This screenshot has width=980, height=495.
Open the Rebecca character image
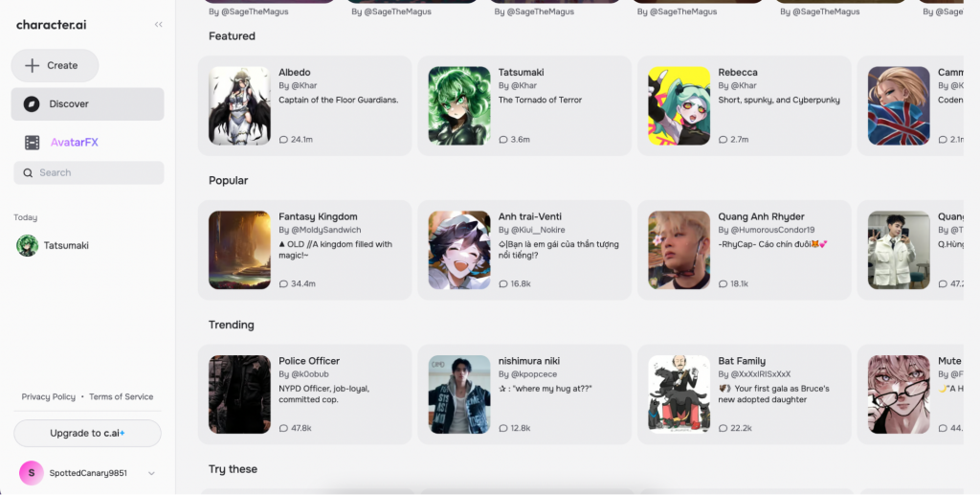point(679,105)
